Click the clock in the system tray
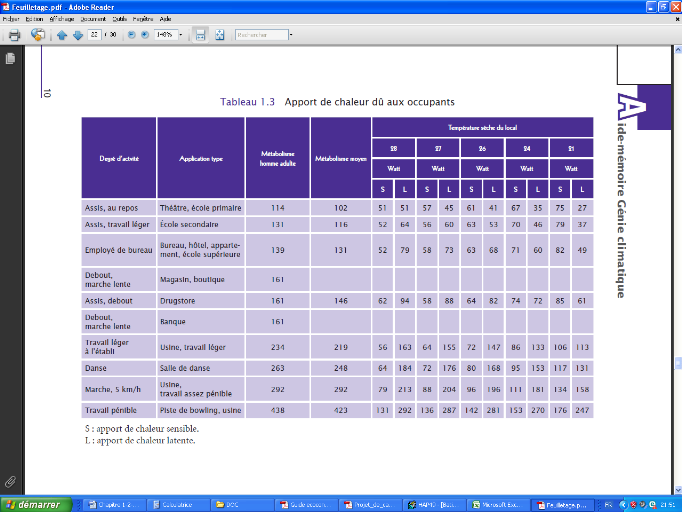 (x=668, y=505)
